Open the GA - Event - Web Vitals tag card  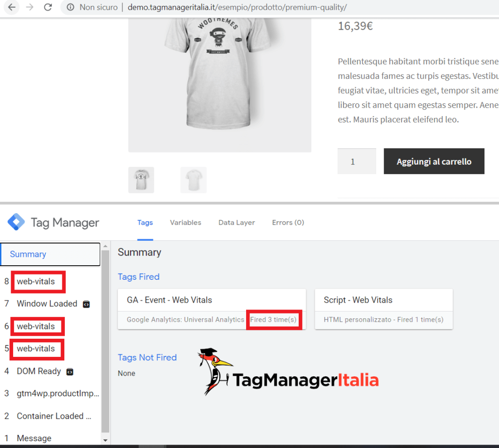click(211, 309)
